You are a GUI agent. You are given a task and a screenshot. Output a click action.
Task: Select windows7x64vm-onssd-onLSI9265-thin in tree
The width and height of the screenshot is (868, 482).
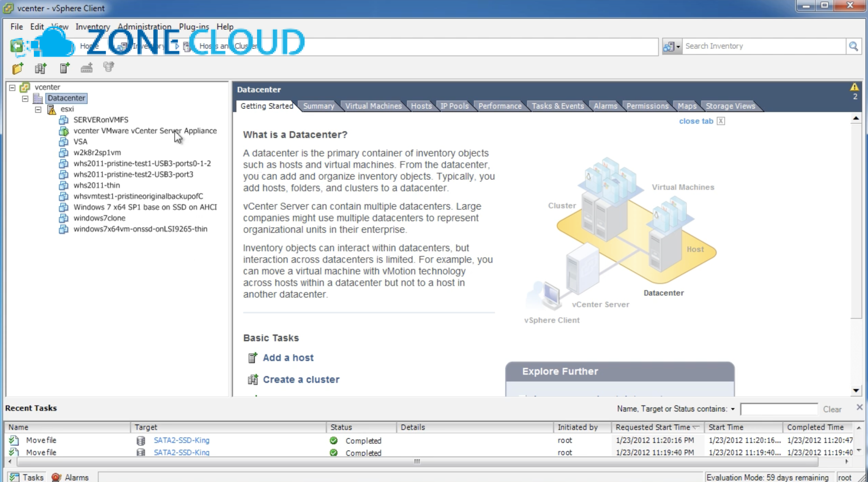click(x=140, y=229)
